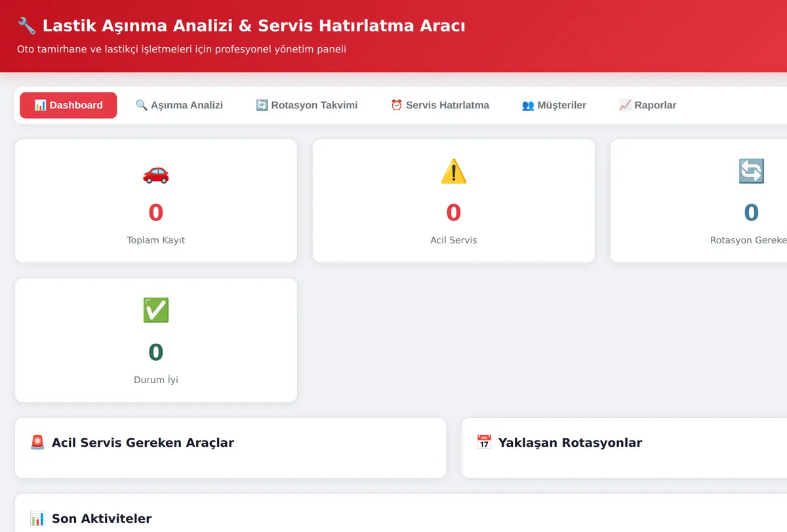Screen dimensions: 787x532
Task: Click the Toplam Kayıt label
Action: click(156, 240)
